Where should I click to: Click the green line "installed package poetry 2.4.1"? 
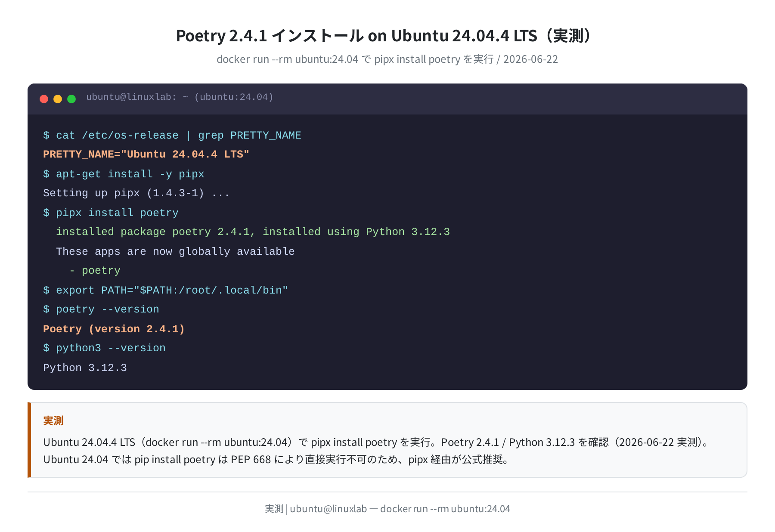point(253,232)
